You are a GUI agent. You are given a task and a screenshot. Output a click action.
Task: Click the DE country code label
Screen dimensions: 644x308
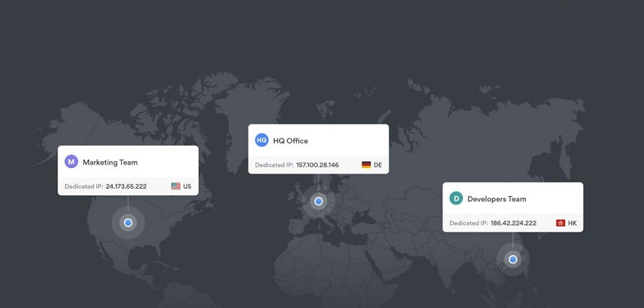pyautogui.click(x=377, y=165)
